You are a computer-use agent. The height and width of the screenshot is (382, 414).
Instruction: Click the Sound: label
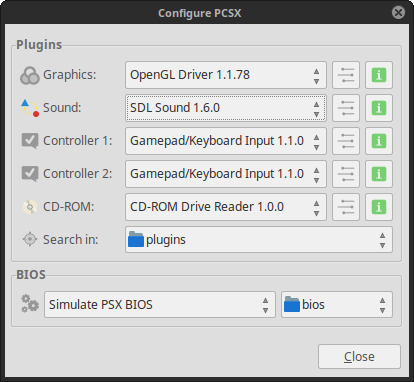click(x=62, y=108)
